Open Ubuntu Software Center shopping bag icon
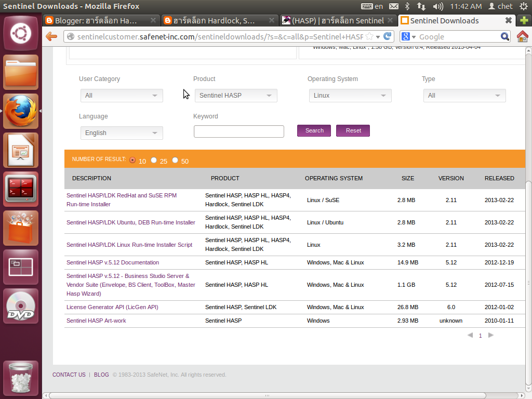The width and height of the screenshot is (532, 399). [21, 228]
